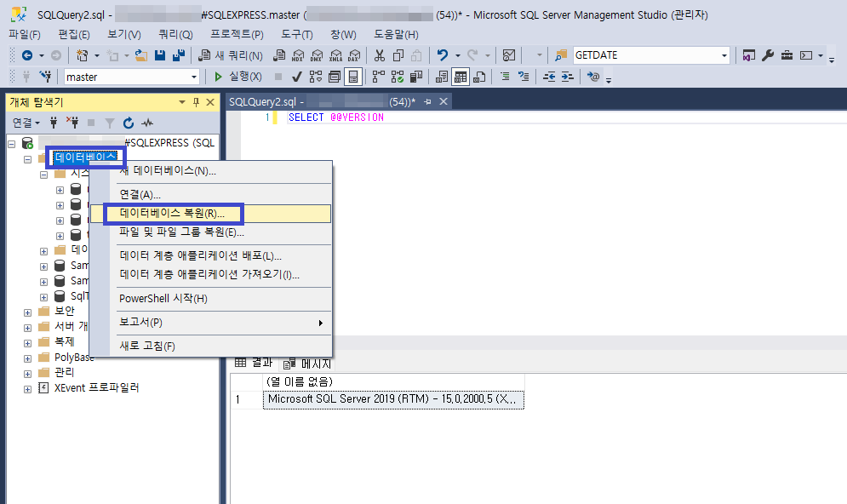Viewport: 847px width, 504px height.
Task: Open the 편집(E) menu
Action: [74, 35]
